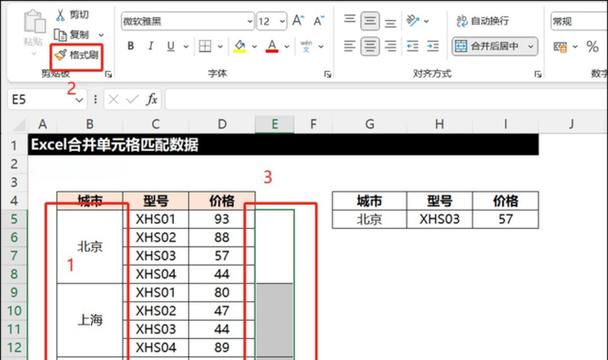This screenshot has width=608, height=360.
Task: Open clipboard group dialog launcher
Action: tap(108, 74)
